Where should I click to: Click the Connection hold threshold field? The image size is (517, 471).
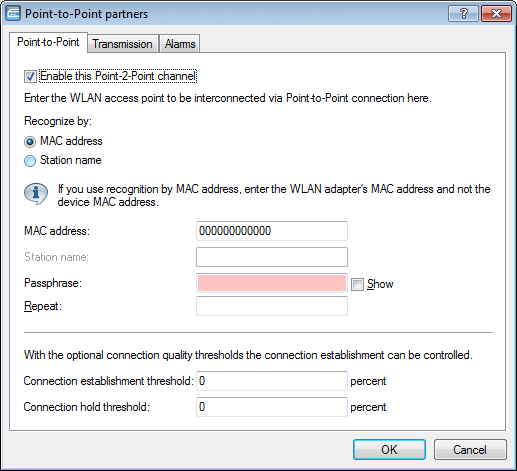click(x=272, y=407)
